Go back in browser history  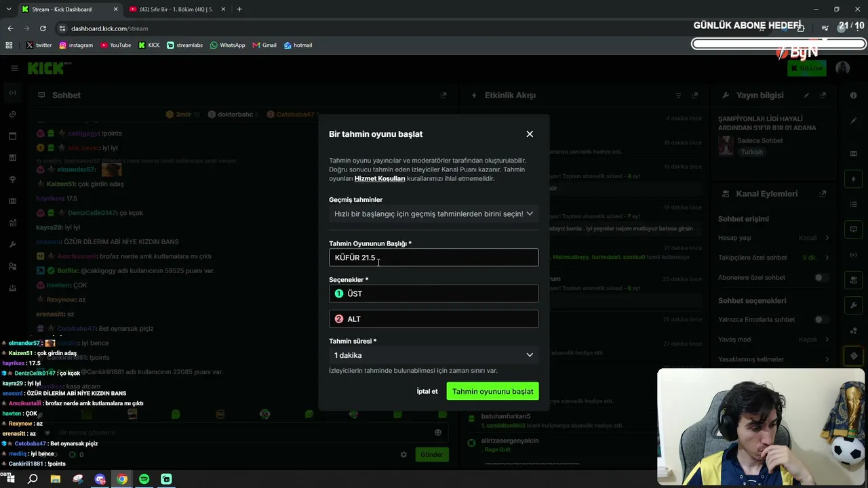[10, 28]
